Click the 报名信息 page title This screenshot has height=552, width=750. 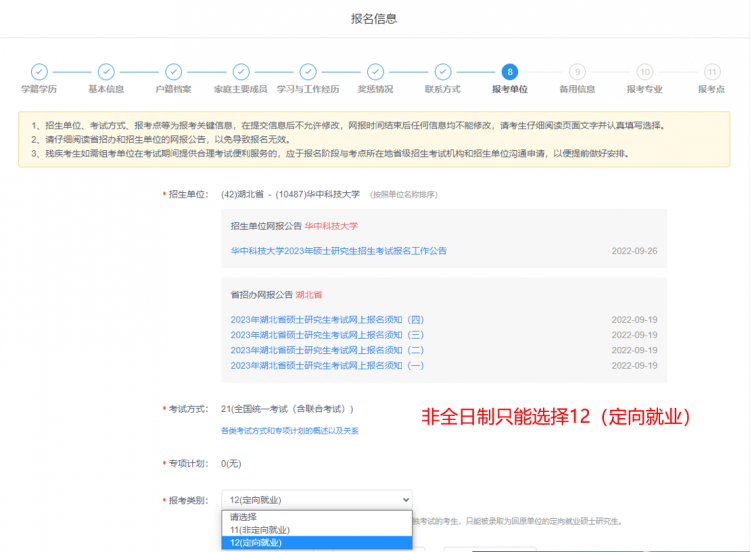click(x=374, y=19)
